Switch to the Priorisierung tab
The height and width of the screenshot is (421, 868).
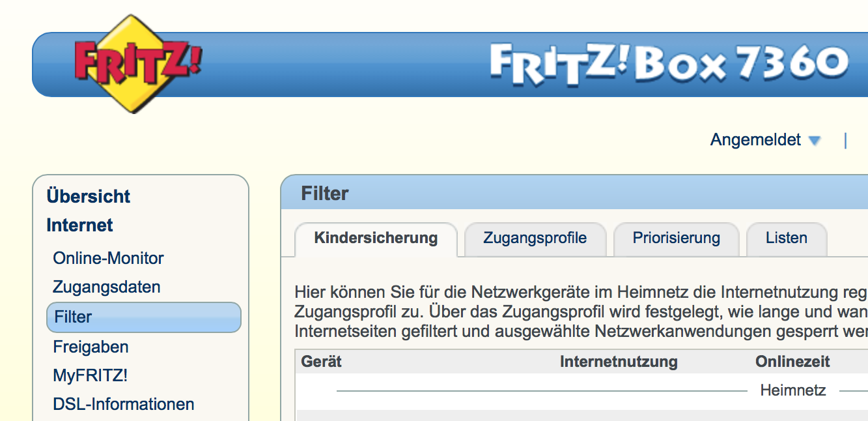[x=676, y=239]
